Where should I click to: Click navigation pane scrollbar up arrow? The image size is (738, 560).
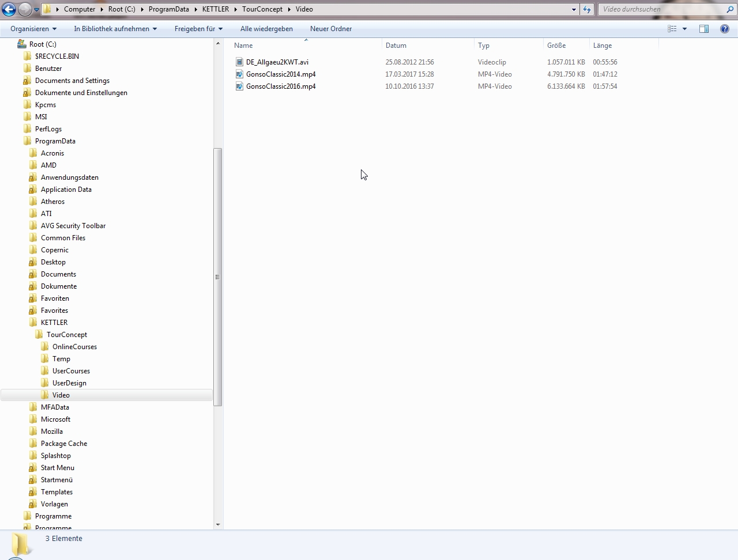(218, 44)
